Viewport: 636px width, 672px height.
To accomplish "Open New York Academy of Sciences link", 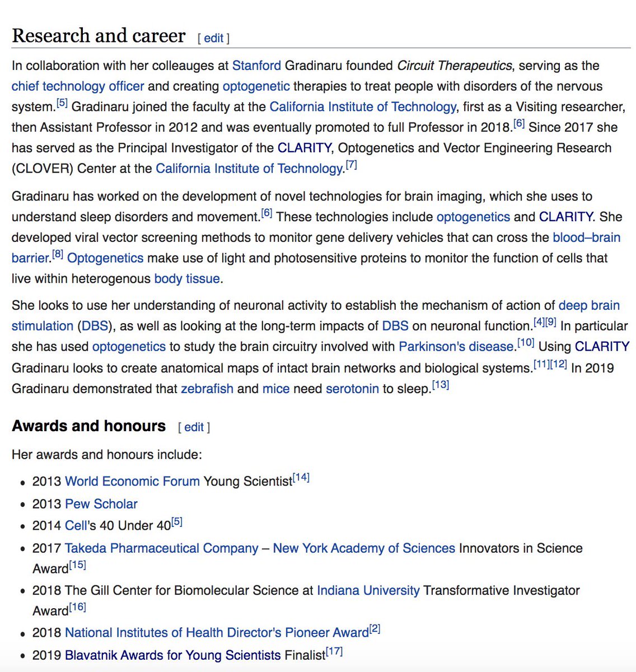I will coord(364,548).
